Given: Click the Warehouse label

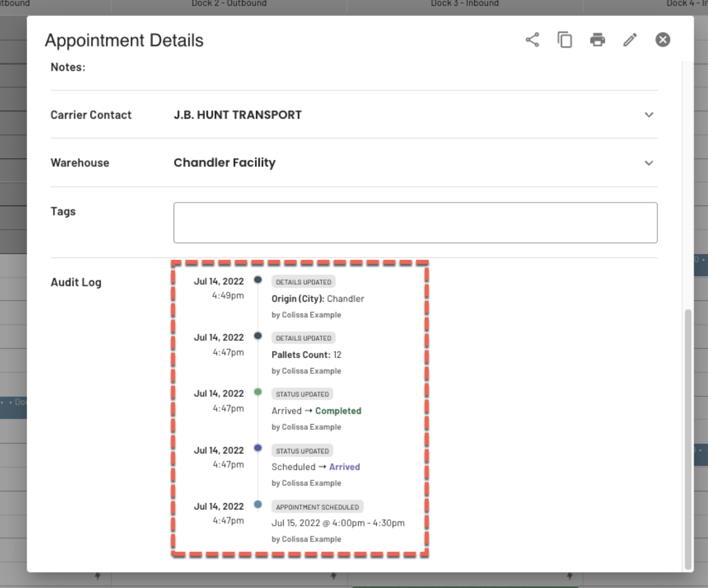Looking at the screenshot, I should tap(80, 163).
